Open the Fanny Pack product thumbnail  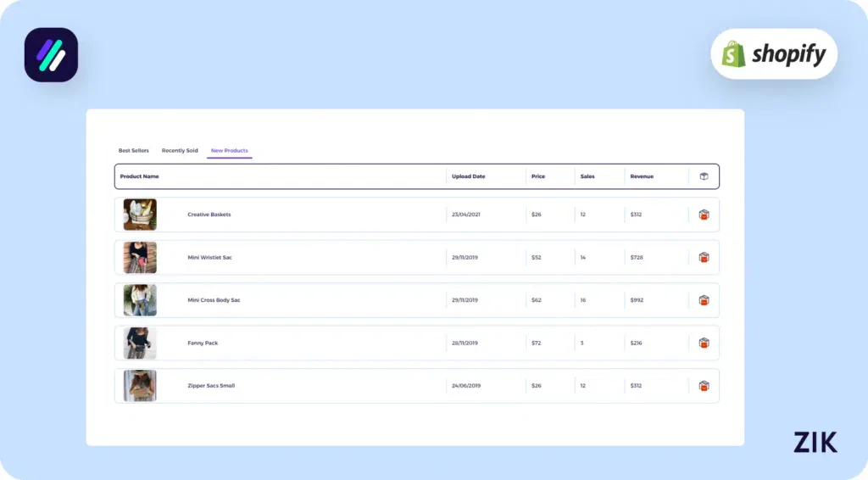tap(140, 343)
